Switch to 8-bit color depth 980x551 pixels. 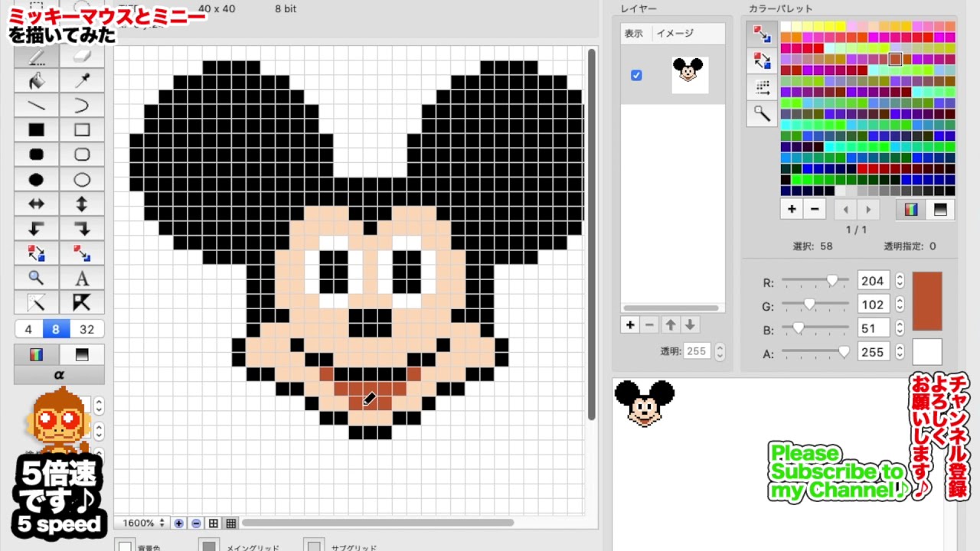[55, 329]
